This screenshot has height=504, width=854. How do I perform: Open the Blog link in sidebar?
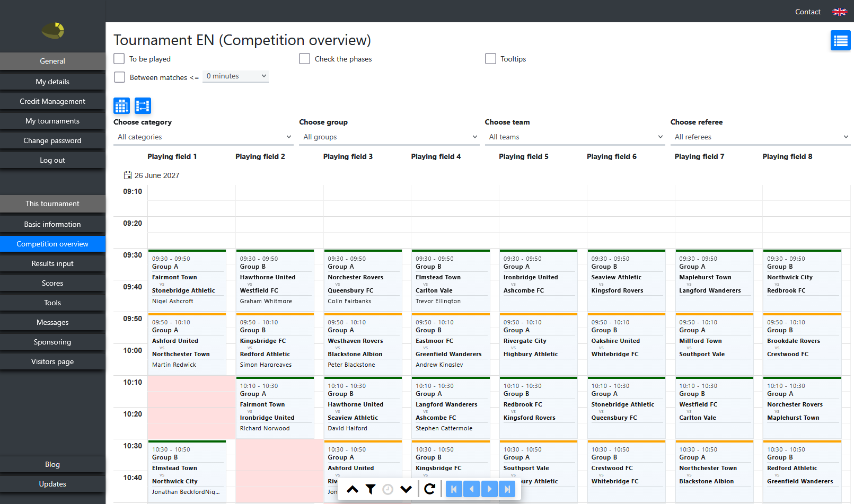[52, 464]
